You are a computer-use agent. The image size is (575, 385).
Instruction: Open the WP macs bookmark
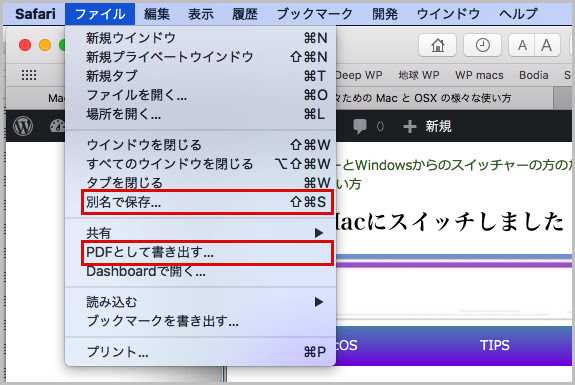pyautogui.click(x=479, y=75)
